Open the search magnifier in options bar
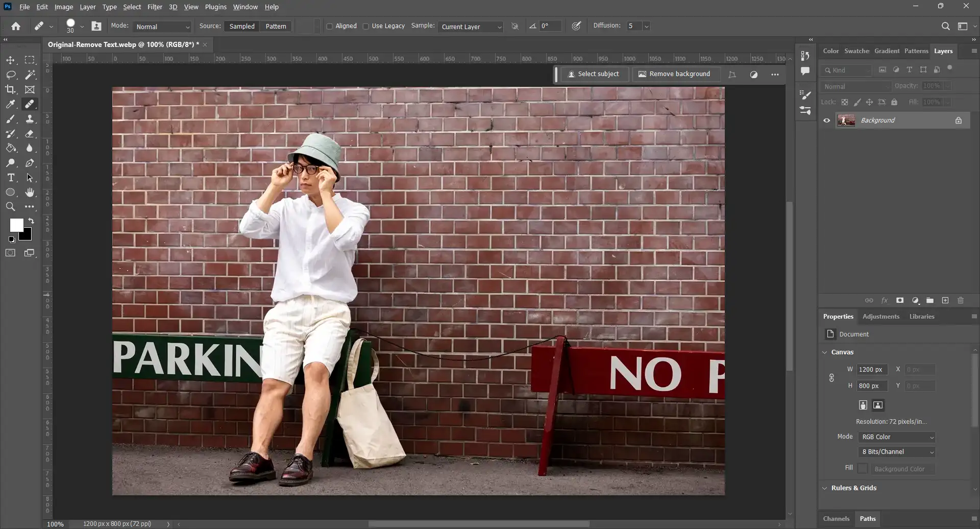Viewport: 980px width, 529px height. click(945, 26)
